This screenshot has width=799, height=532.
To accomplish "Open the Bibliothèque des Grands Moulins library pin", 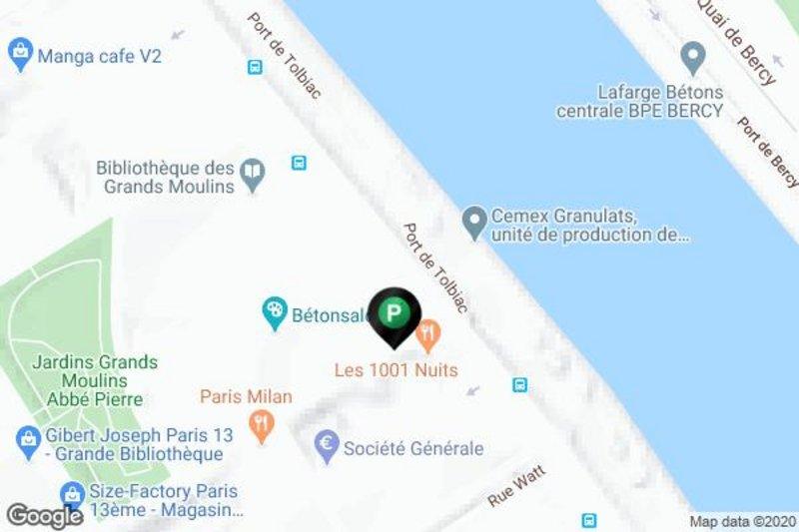I will [x=253, y=175].
